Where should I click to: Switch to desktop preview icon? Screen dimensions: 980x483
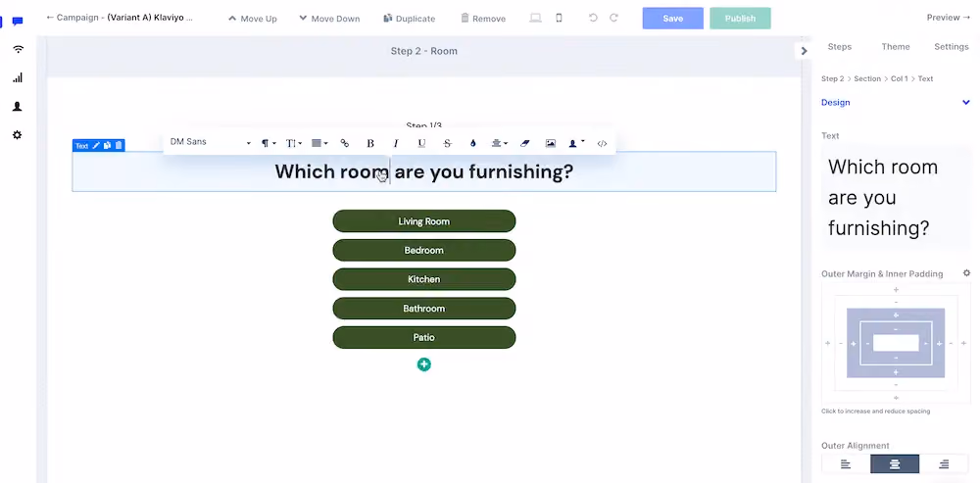(535, 18)
